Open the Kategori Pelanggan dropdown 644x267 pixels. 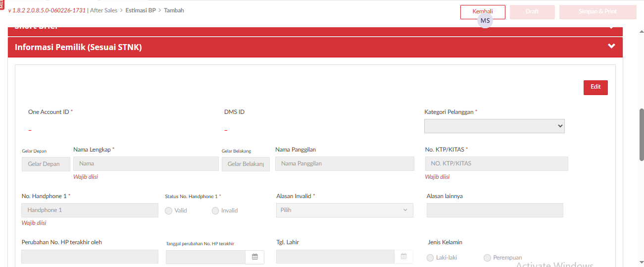pos(494,126)
